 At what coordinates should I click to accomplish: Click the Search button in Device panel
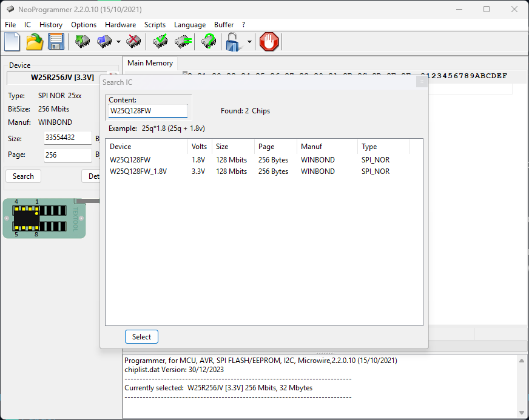(23, 176)
